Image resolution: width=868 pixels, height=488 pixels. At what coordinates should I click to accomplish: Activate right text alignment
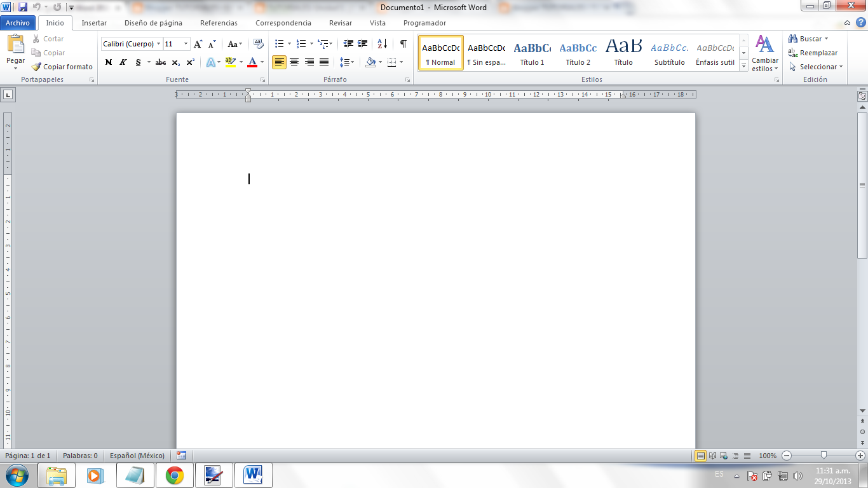point(309,62)
